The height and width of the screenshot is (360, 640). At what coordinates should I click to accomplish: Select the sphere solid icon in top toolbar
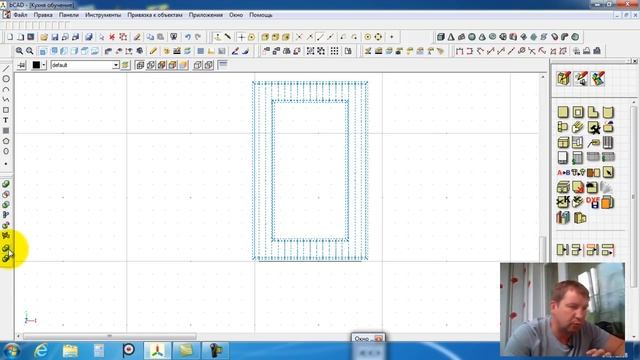click(x=472, y=37)
